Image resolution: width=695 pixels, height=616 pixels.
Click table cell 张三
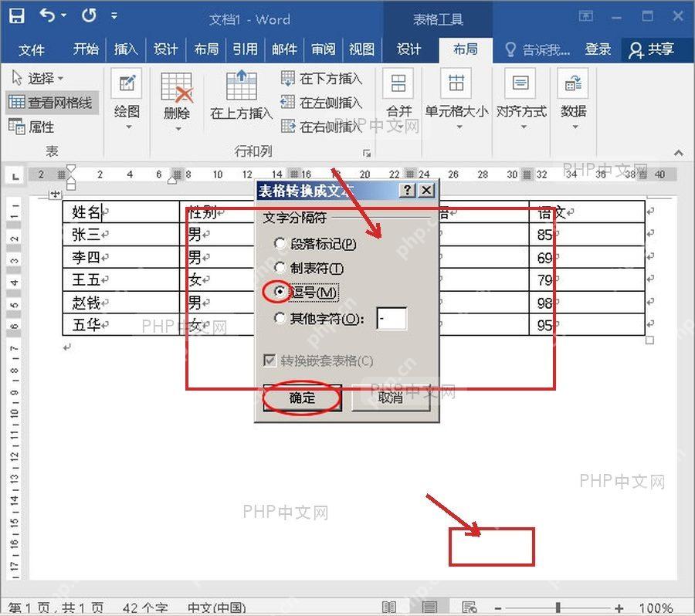click(120, 234)
